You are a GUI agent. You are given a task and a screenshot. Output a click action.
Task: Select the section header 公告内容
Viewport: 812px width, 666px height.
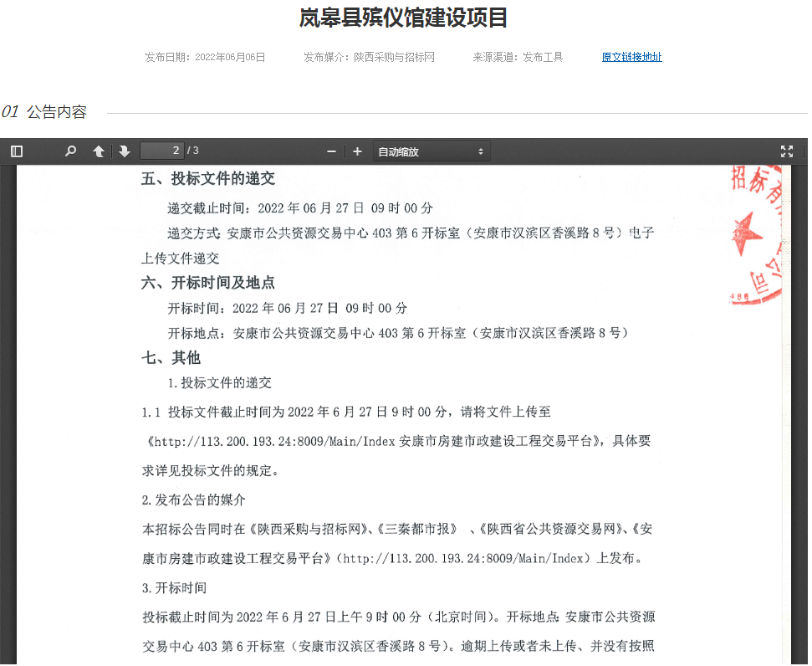(57, 112)
